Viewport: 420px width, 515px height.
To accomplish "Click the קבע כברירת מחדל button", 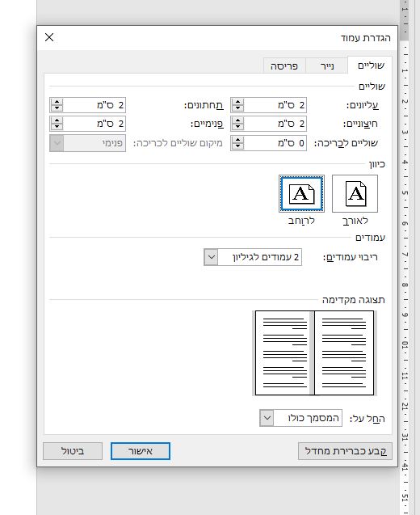I will [x=345, y=451].
